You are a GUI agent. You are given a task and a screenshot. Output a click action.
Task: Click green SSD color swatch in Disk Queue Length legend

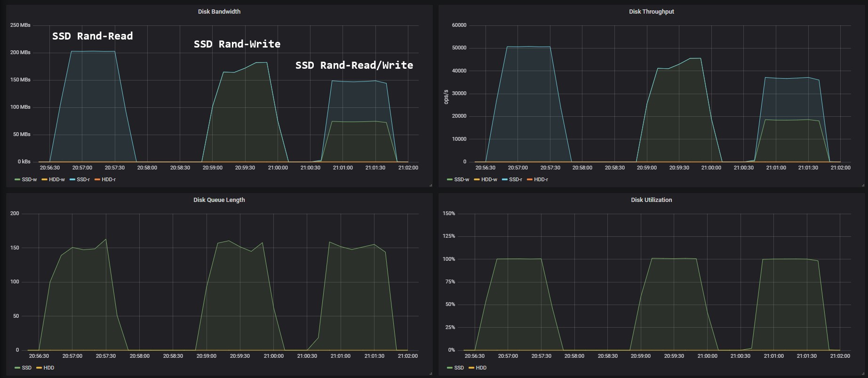tap(17, 368)
